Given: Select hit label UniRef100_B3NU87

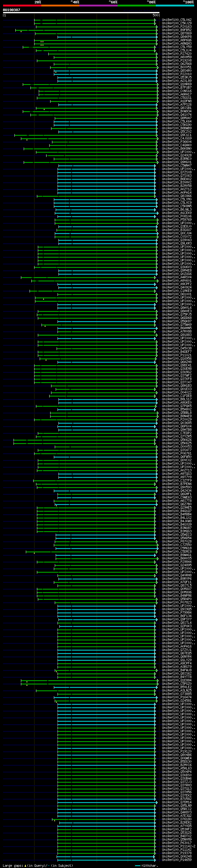Looking at the screenshot, I should click(x=177, y=528).
